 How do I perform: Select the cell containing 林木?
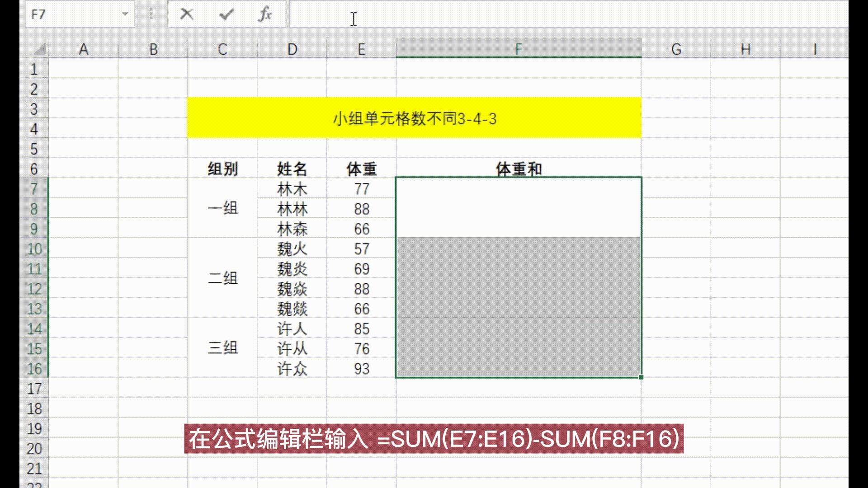point(292,189)
